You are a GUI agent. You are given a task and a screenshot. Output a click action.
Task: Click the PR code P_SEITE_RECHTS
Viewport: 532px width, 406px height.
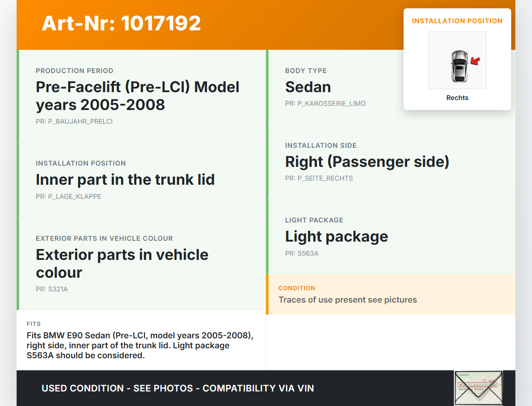pyautogui.click(x=319, y=179)
